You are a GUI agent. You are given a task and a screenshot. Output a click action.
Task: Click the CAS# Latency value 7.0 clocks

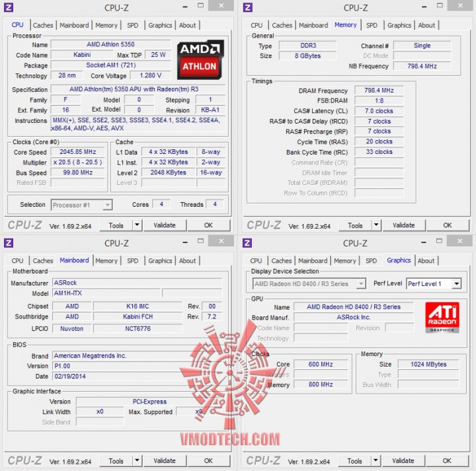tap(379, 111)
